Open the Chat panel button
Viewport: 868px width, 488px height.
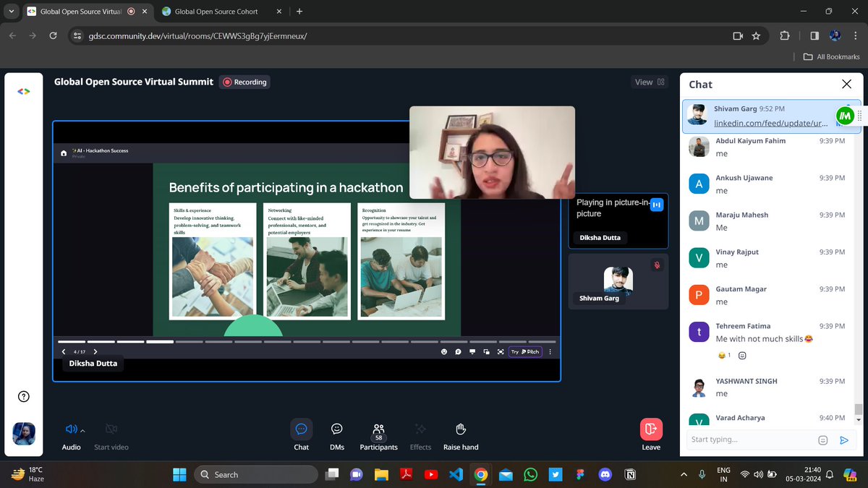click(x=302, y=435)
